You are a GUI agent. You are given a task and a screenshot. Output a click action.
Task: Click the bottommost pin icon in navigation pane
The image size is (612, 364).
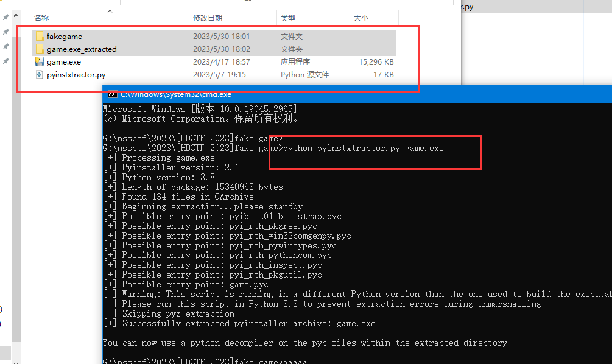(x=6, y=61)
